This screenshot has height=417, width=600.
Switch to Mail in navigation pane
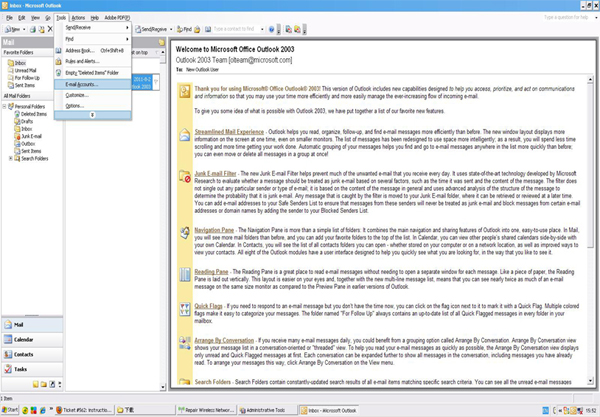click(32, 325)
